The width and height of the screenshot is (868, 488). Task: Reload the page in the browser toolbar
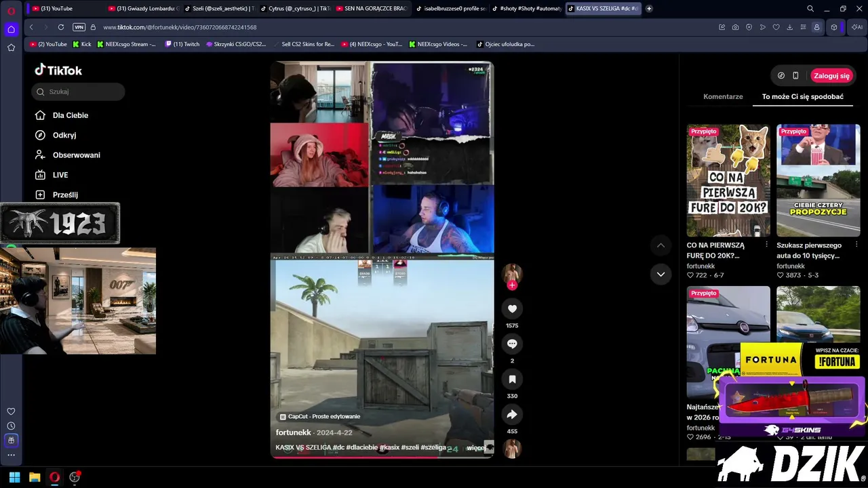61,27
